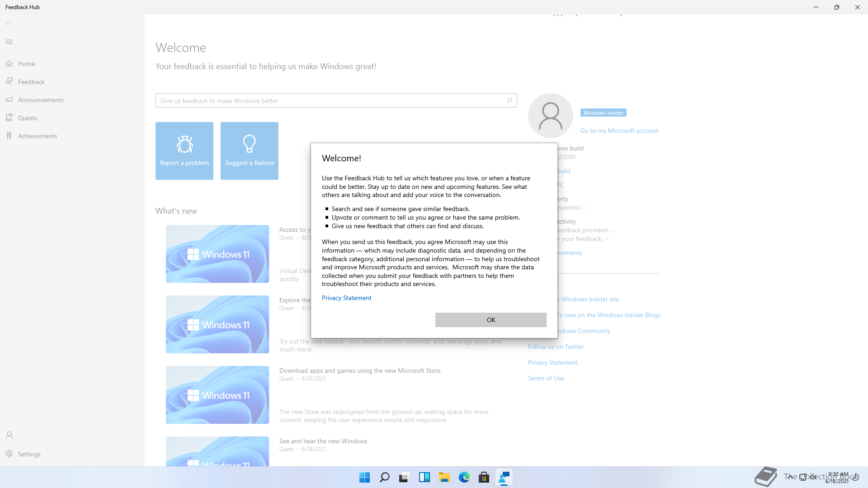Image resolution: width=868 pixels, height=488 pixels.
Task: Open Microsoft Store on the taskbar
Action: click(x=484, y=477)
